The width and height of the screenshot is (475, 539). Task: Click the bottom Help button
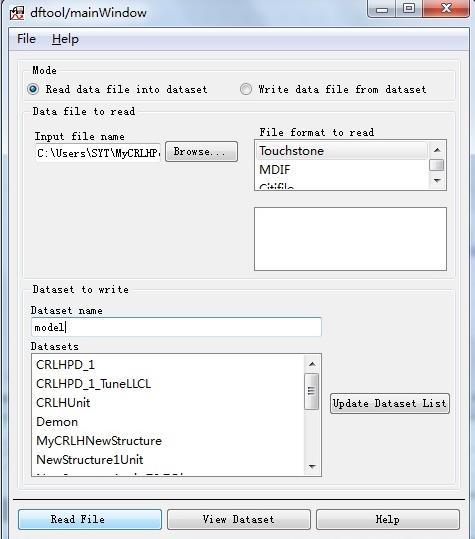[x=388, y=519]
